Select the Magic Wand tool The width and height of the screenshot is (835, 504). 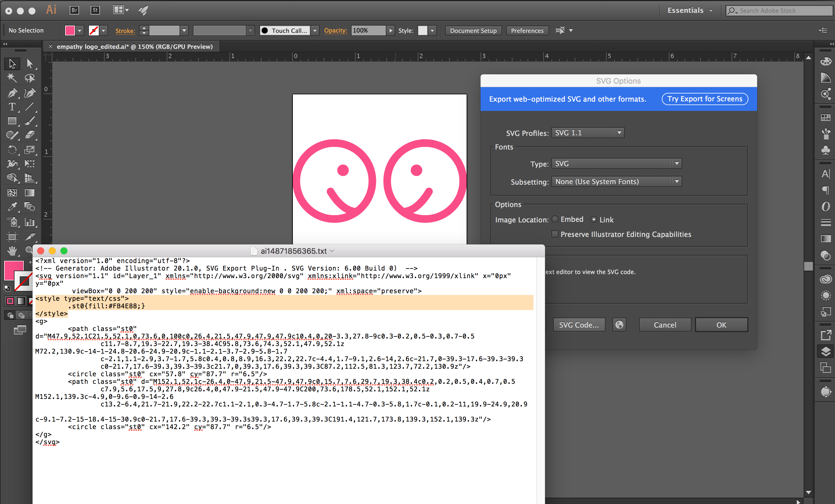[x=12, y=78]
